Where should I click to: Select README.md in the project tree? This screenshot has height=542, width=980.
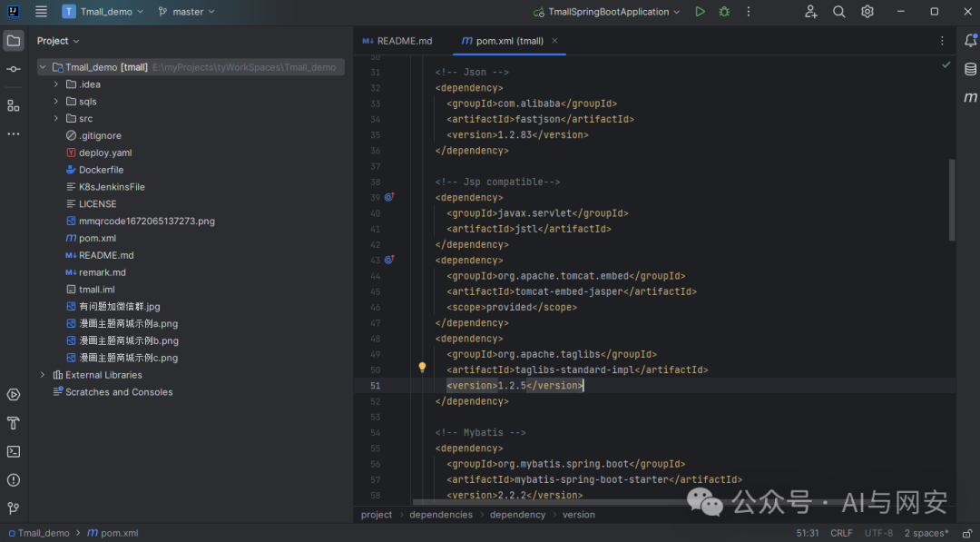pyautogui.click(x=100, y=255)
